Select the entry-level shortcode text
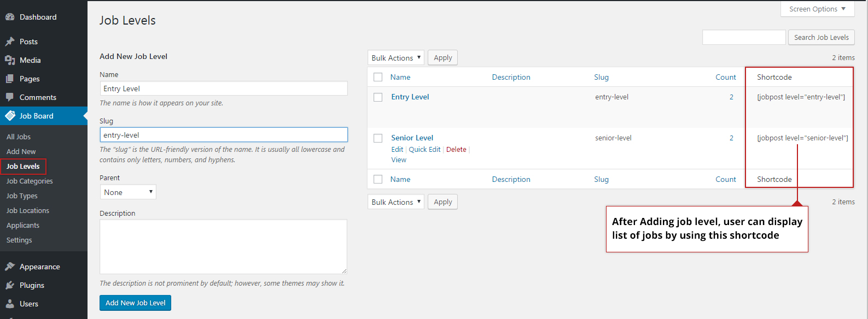Image resolution: width=868 pixels, height=319 pixels. [x=801, y=97]
